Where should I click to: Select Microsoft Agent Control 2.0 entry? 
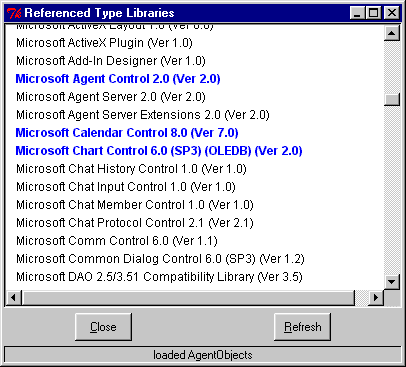click(x=118, y=79)
